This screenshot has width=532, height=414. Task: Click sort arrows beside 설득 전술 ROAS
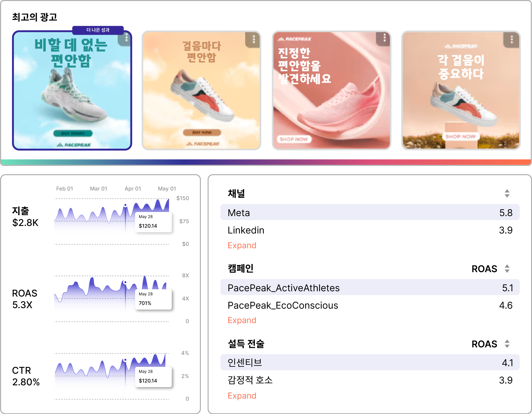pos(507,344)
